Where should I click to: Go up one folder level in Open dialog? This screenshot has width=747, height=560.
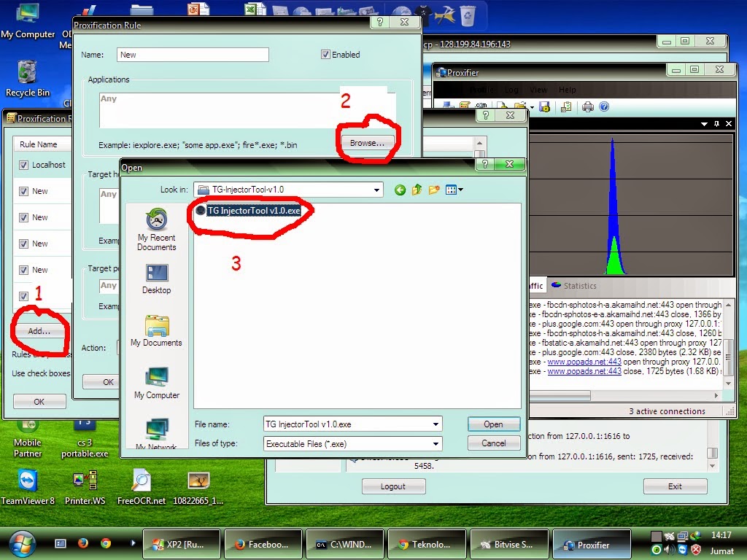click(x=417, y=190)
